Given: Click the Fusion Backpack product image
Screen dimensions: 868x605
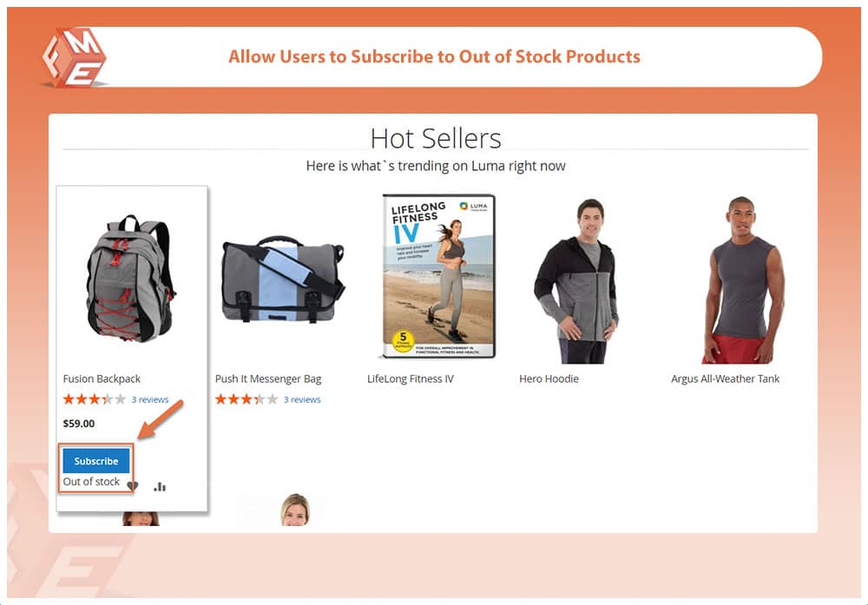Looking at the screenshot, I should coord(130,279).
